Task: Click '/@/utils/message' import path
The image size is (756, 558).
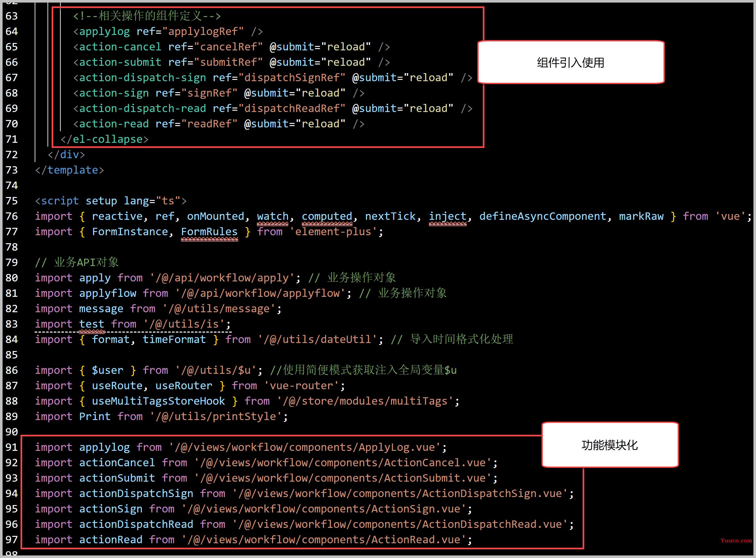Action: click(219, 309)
